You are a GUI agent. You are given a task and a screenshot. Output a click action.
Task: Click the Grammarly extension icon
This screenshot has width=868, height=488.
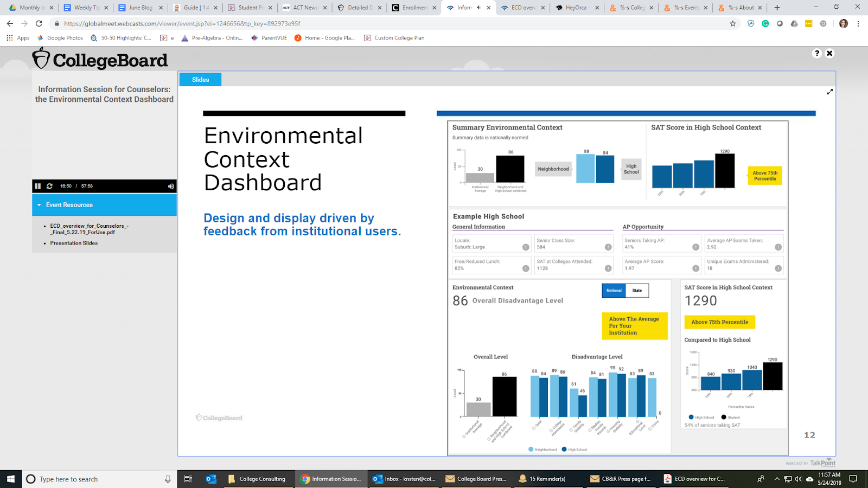tap(765, 23)
